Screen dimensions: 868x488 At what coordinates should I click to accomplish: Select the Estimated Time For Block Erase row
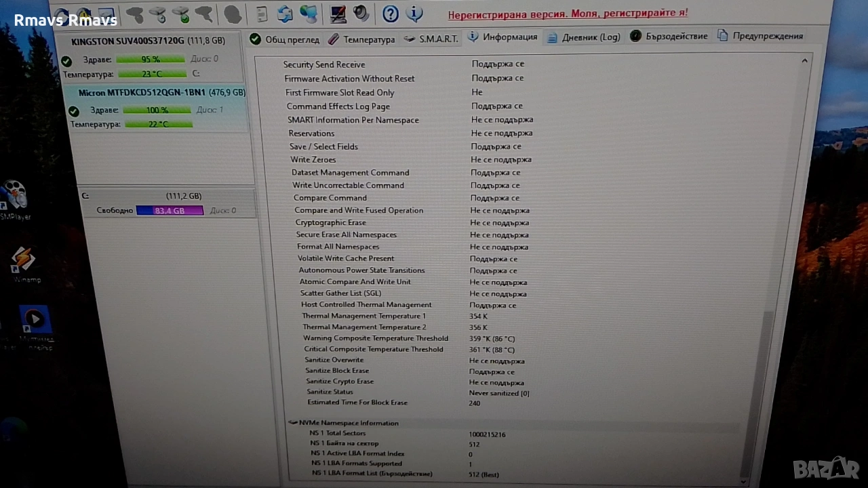pos(394,403)
